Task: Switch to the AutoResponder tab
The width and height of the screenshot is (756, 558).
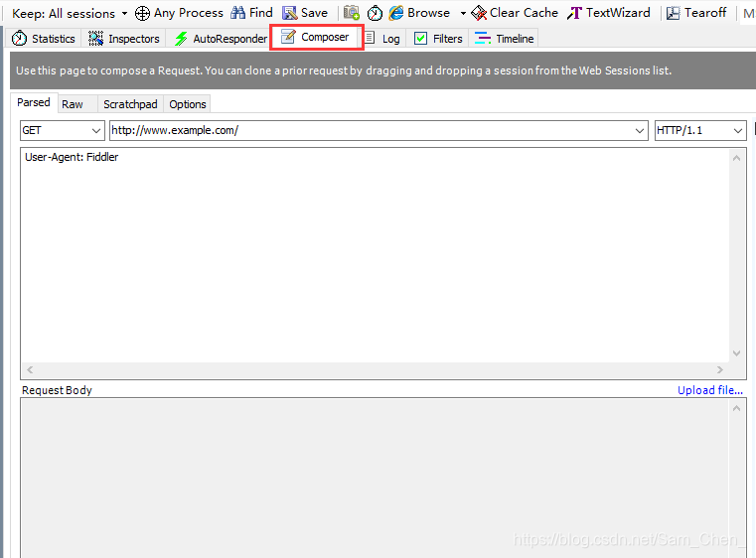Action: click(x=221, y=39)
